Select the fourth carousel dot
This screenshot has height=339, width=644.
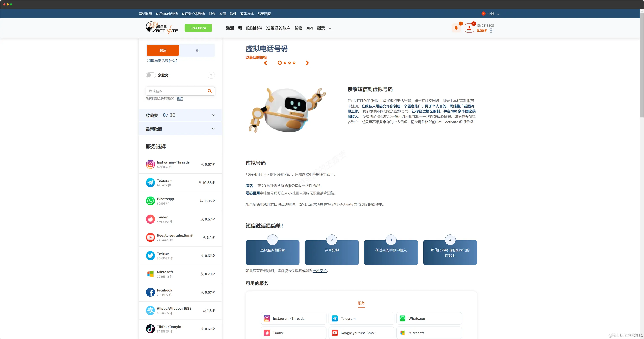(294, 63)
